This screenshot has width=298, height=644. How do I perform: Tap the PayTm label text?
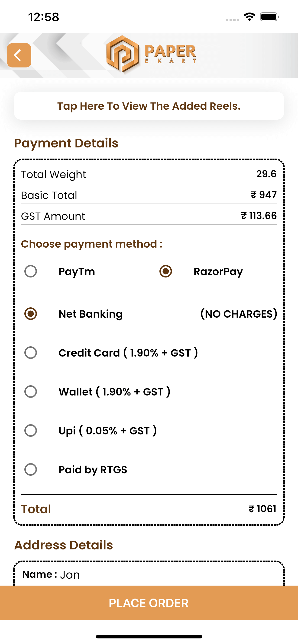click(77, 272)
